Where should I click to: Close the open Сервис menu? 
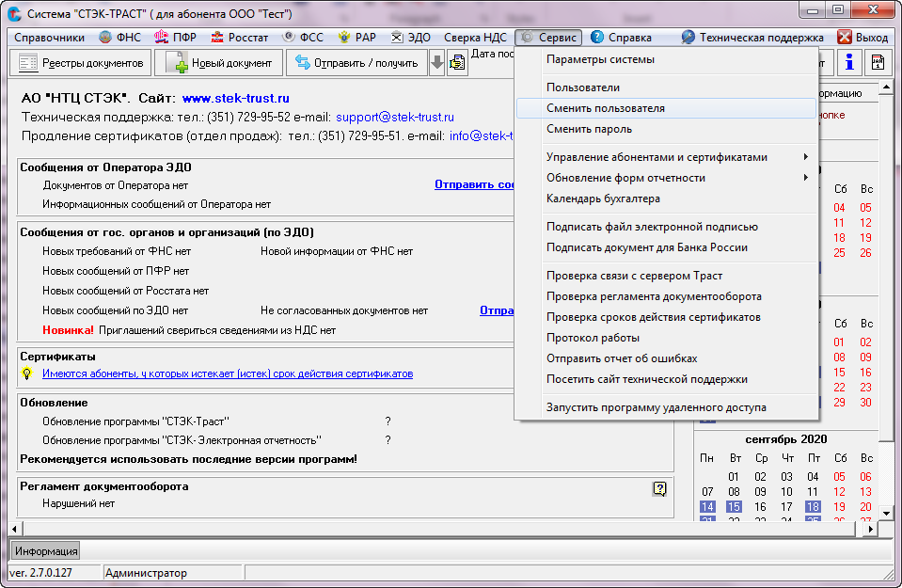pos(548,38)
